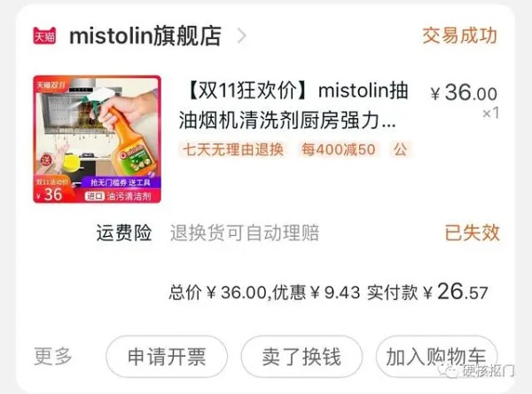This screenshot has width=532, height=394.
Task: Tap the 公 tag next to 每400减50
Action: tap(401, 149)
